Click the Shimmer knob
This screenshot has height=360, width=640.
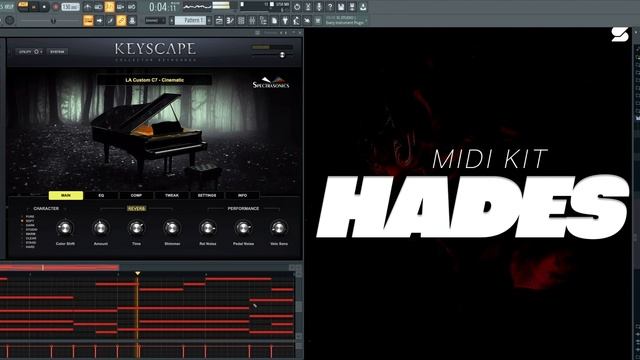[172, 228]
